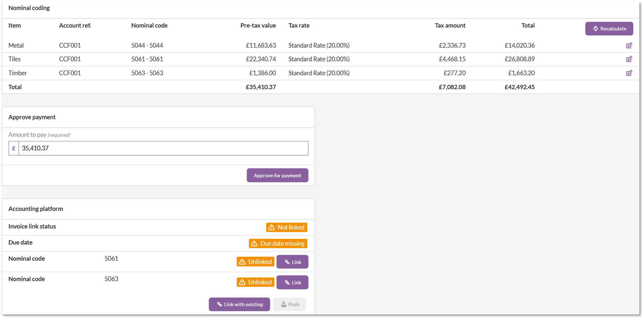Click Unlinked badge for nominal code 5063
644x319 pixels.
pyautogui.click(x=255, y=282)
